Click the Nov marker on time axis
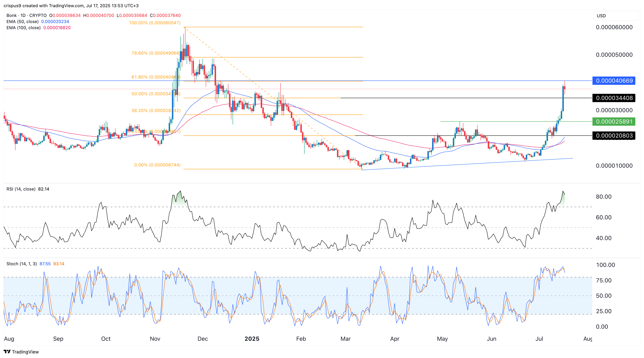 point(155,339)
